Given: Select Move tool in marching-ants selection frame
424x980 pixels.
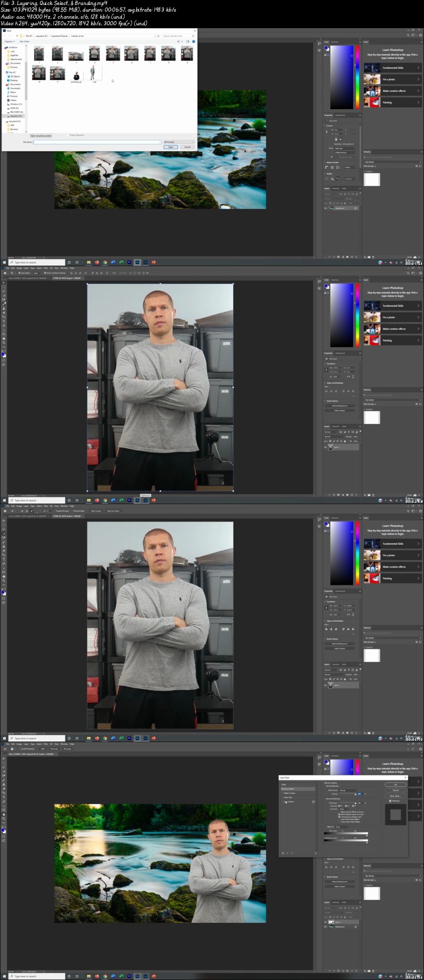Looking at the screenshot, I should click(x=4, y=521).
